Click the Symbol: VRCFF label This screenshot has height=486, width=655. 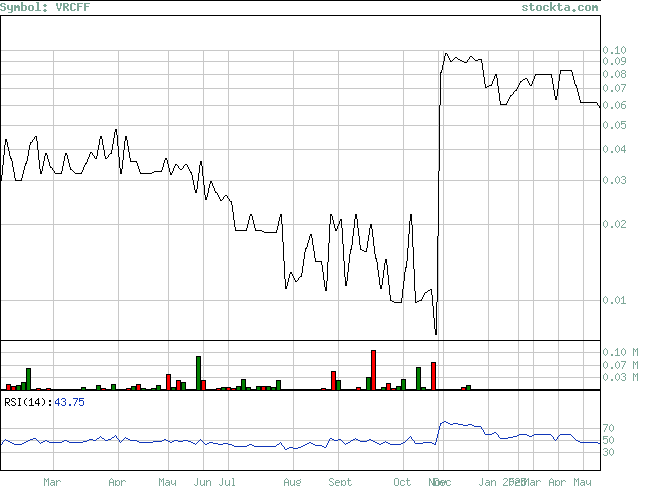[x=45, y=7]
